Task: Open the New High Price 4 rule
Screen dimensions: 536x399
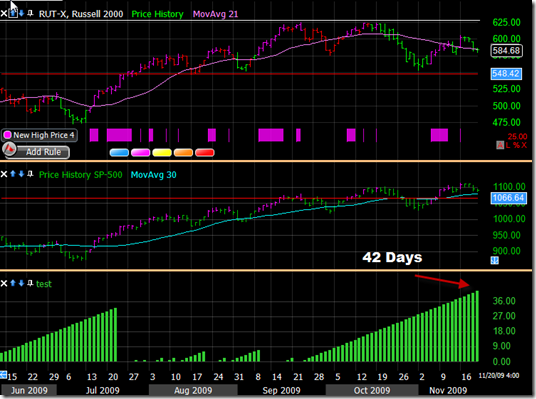Action: (39, 135)
